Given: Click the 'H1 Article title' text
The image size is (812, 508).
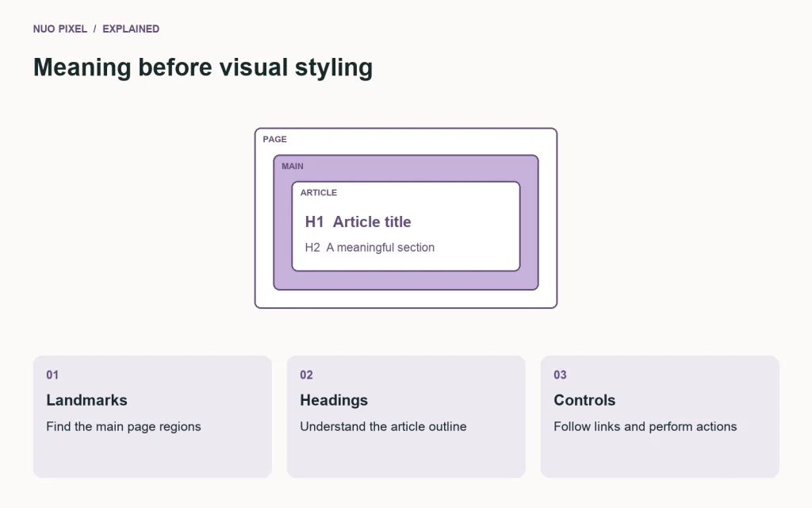Looking at the screenshot, I should tap(358, 222).
